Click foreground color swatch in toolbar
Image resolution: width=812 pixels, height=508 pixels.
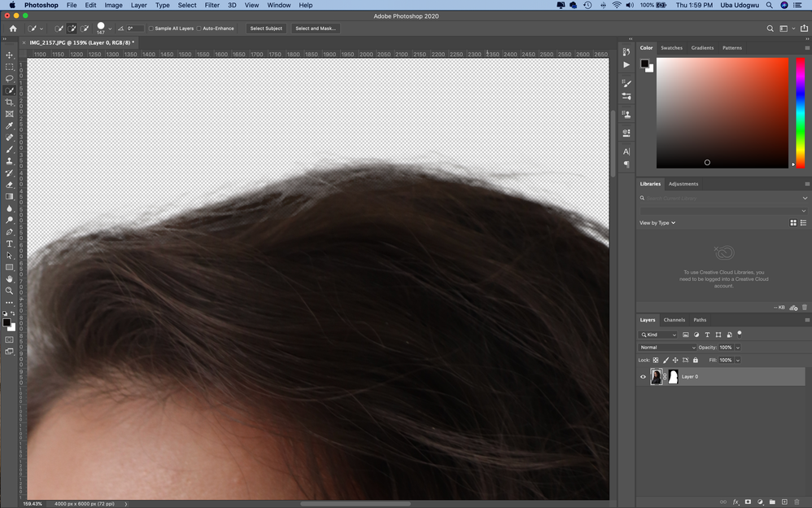pos(7,323)
